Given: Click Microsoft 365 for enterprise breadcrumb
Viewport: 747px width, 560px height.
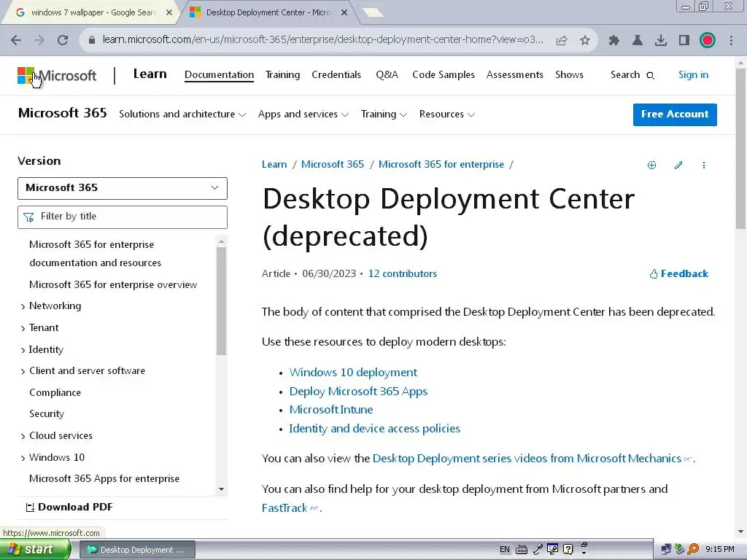Looking at the screenshot, I should tap(441, 165).
